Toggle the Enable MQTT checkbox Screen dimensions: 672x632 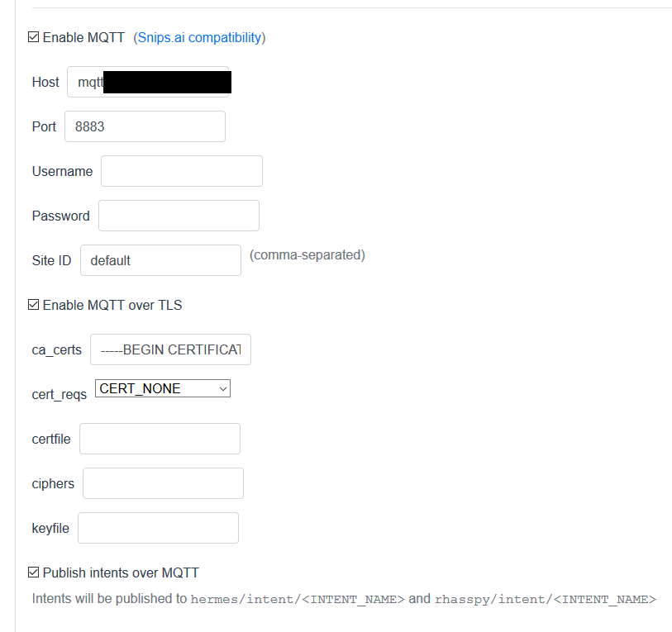34,37
